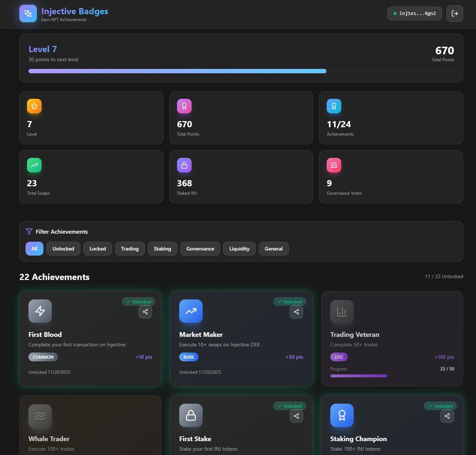Click the '+100 pts' reward text
Viewport: 476px width, 455px height.
[x=445, y=357]
